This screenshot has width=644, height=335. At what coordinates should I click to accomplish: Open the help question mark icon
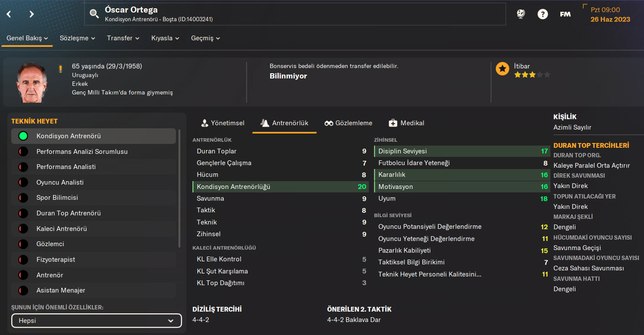[543, 14]
